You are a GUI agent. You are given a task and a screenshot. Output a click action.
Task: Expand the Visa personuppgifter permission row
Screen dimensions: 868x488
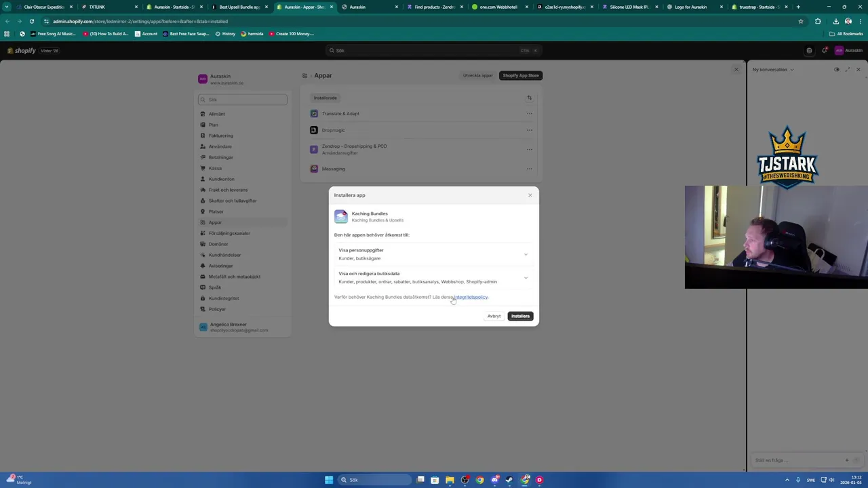click(433, 254)
